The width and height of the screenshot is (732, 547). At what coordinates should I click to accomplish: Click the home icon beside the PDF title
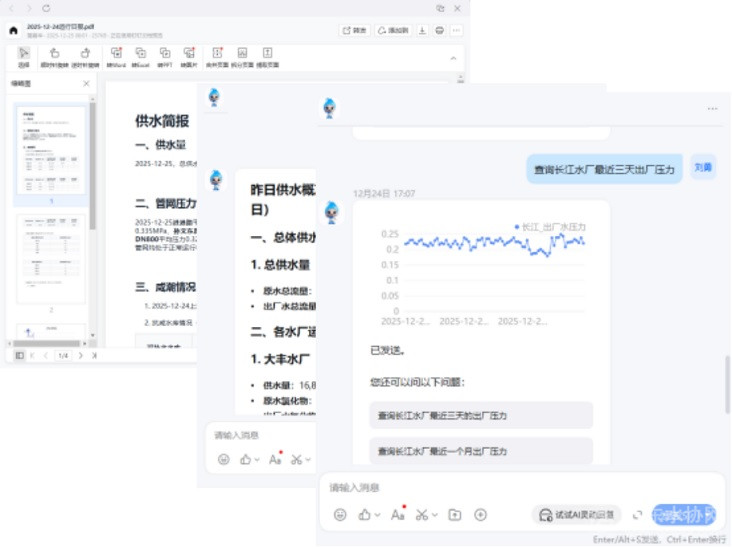click(x=13, y=30)
